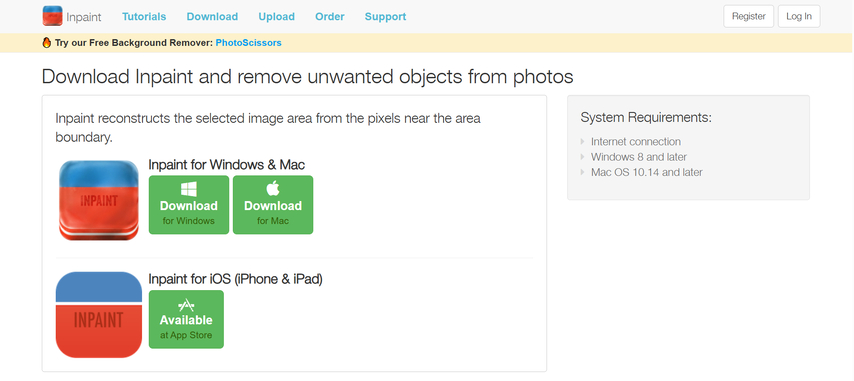
Task: Open the Upload page from navigation
Action: pyautogui.click(x=277, y=16)
